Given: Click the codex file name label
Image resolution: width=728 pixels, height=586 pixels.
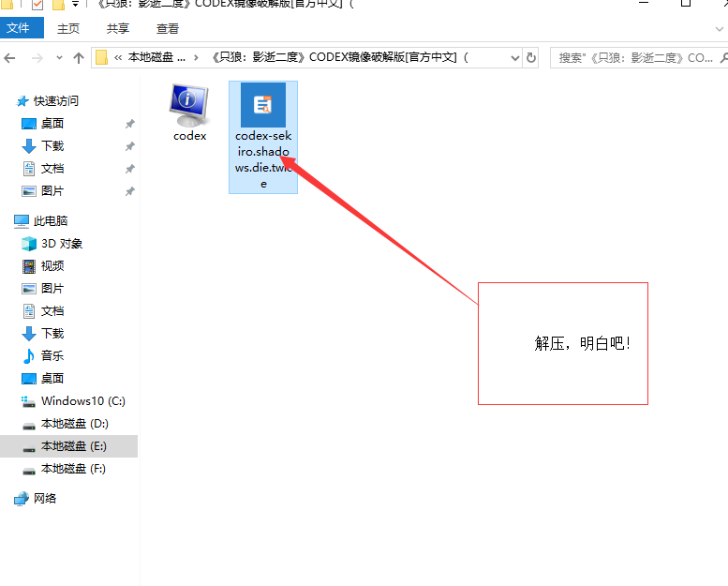Looking at the screenshot, I should tap(189, 136).
